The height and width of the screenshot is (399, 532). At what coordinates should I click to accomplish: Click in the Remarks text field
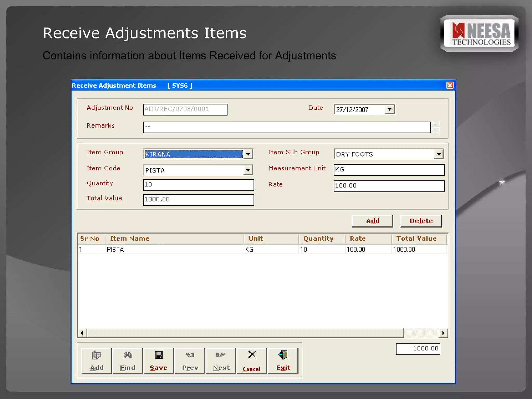287,127
